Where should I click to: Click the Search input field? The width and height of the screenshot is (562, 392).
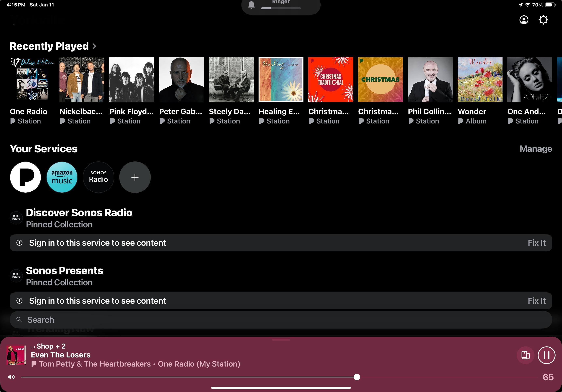click(x=281, y=320)
